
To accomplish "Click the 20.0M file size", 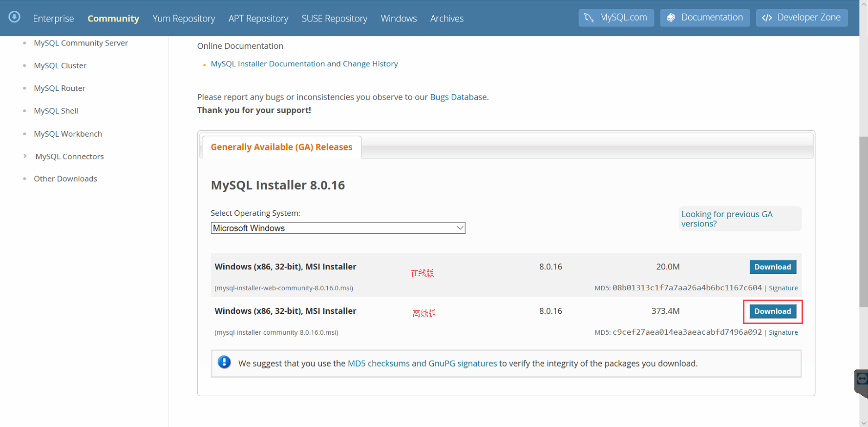I will (668, 267).
